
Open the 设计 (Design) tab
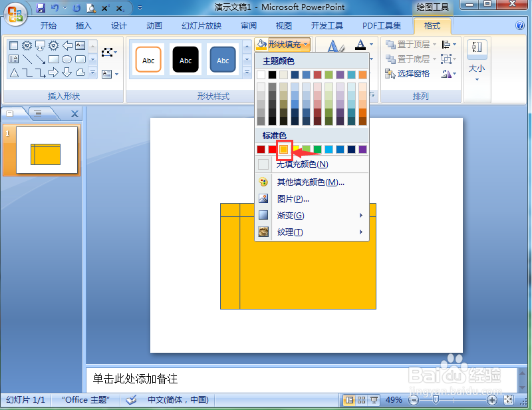pos(119,25)
